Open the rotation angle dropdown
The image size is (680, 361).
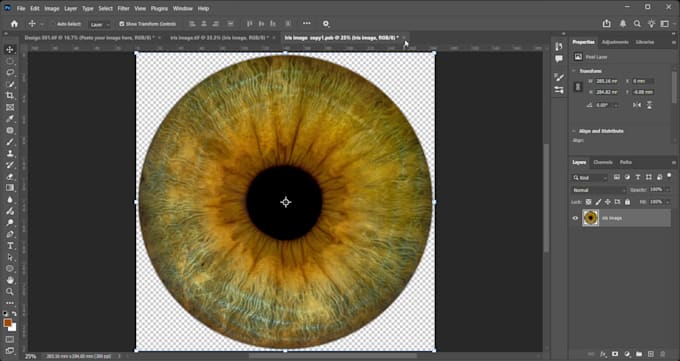point(615,105)
